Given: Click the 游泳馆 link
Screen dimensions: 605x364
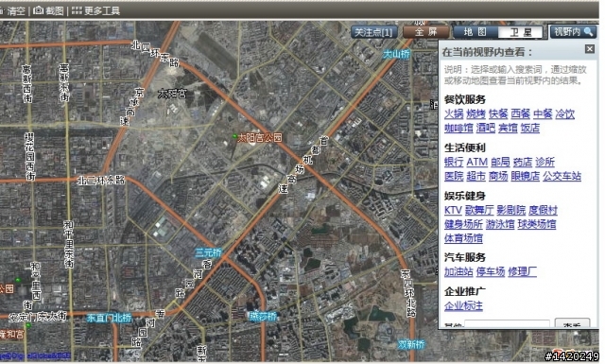Looking at the screenshot, I should click(500, 224).
